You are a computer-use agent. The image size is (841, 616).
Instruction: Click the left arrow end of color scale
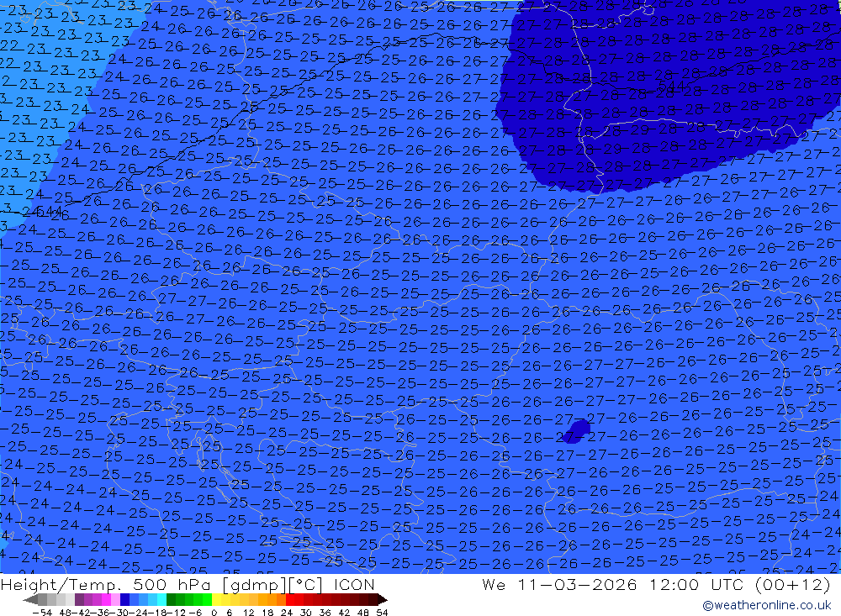coord(30,600)
